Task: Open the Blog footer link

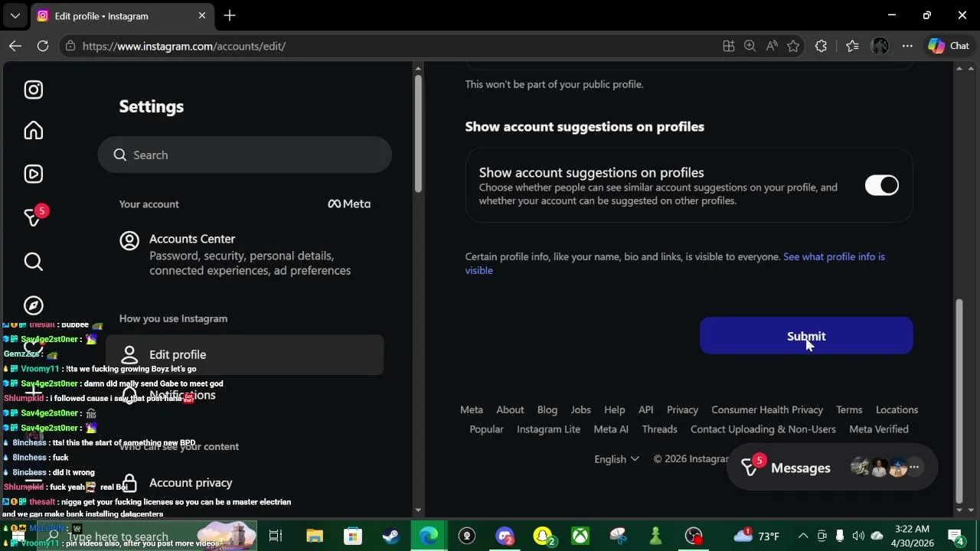Action: click(547, 409)
